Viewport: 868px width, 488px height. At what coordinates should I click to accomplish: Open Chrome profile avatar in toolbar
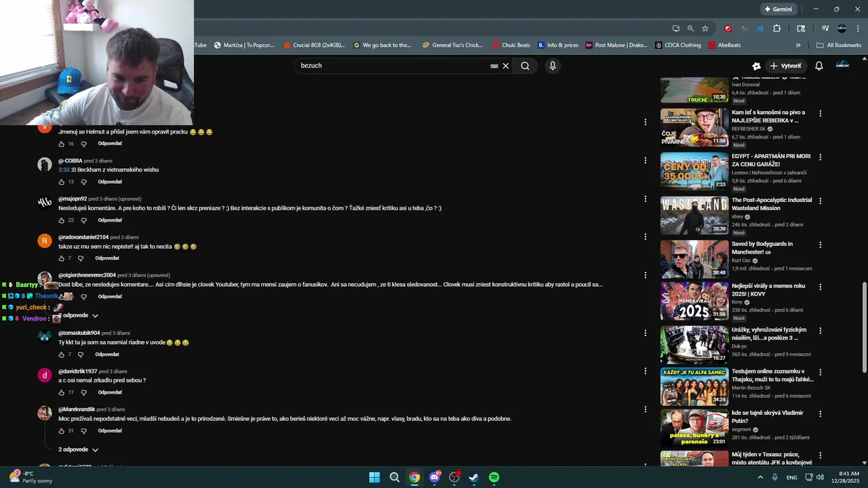[842, 28]
